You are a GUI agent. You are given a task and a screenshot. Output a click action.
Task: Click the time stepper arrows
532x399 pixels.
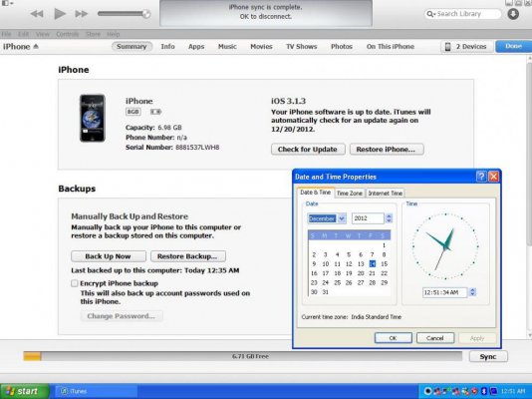[472, 292]
